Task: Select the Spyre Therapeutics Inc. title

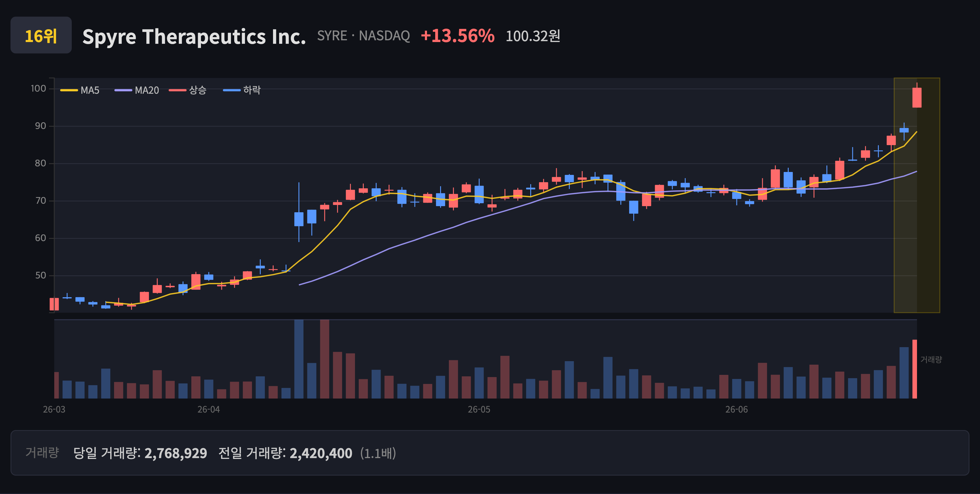Action: pos(194,36)
